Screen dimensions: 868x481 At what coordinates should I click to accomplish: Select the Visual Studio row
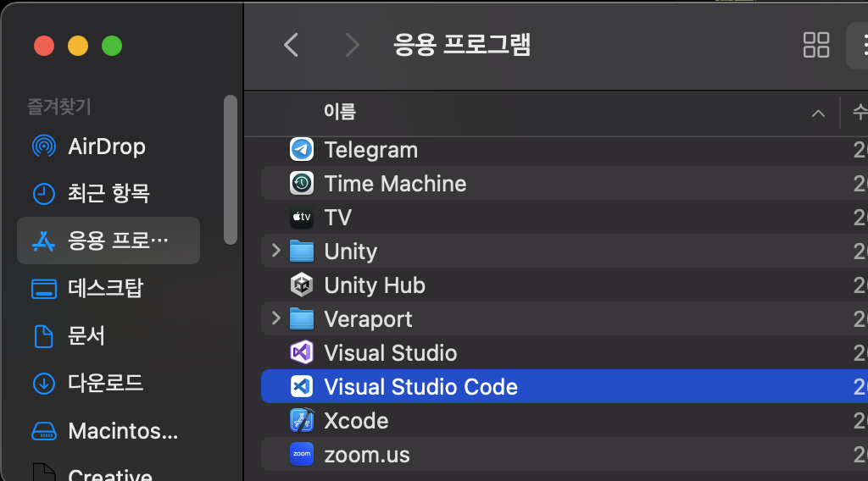pyautogui.click(x=564, y=353)
